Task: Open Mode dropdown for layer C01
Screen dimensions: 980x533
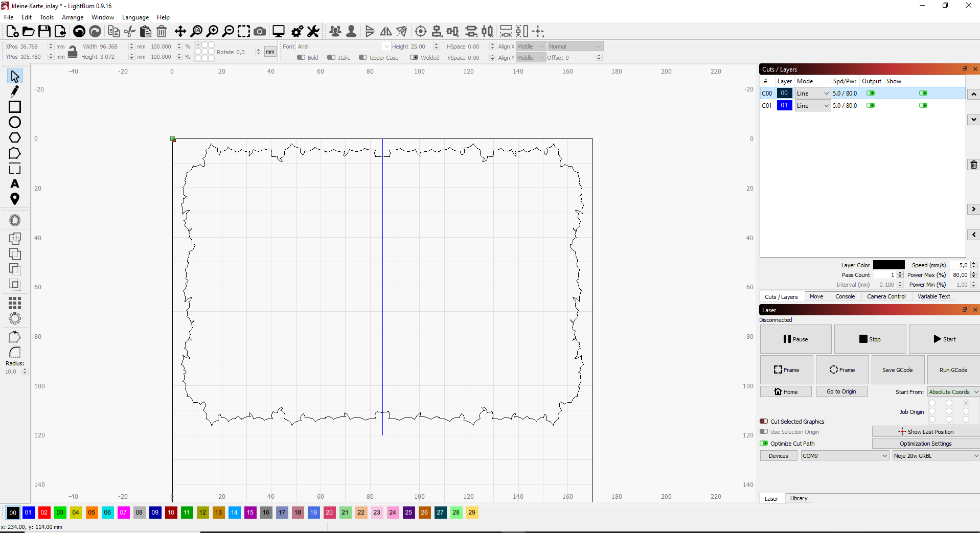Action: pos(813,106)
